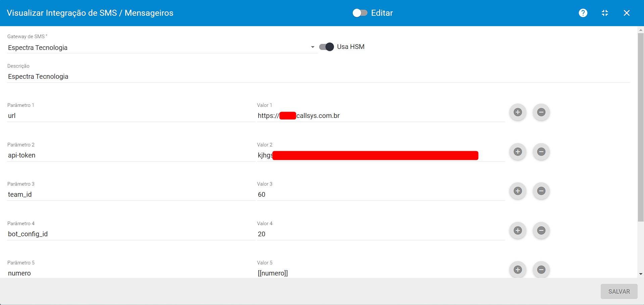Image resolution: width=644 pixels, height=305 pixels.
Task: Add a parameter after the team_id row
Action: coord(518,191)
